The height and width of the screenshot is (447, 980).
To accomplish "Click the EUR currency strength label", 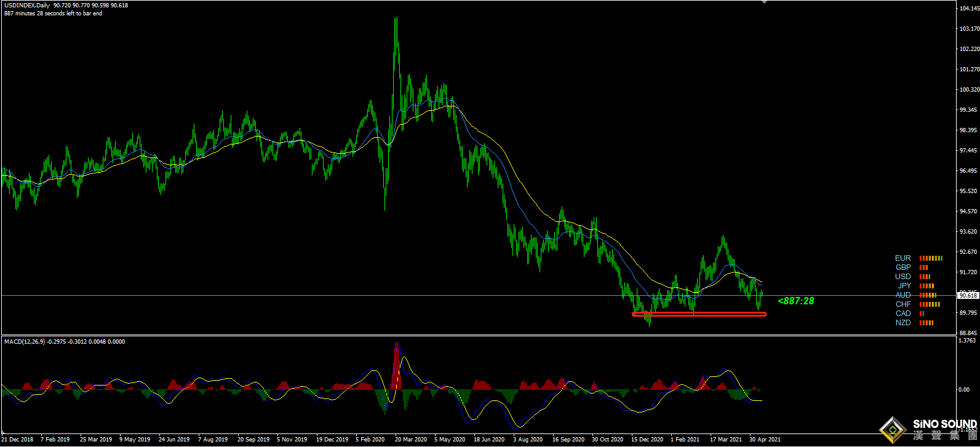I will 902,258.
